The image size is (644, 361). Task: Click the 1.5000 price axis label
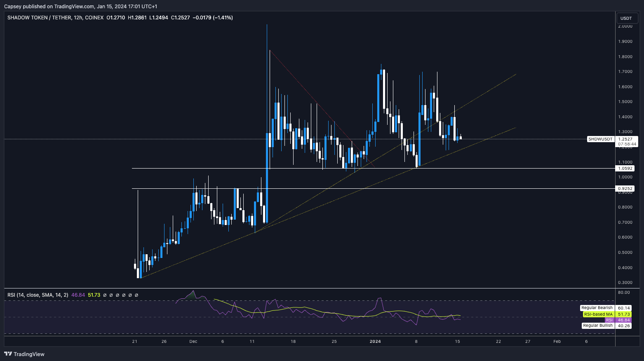(x=625, y=102)
